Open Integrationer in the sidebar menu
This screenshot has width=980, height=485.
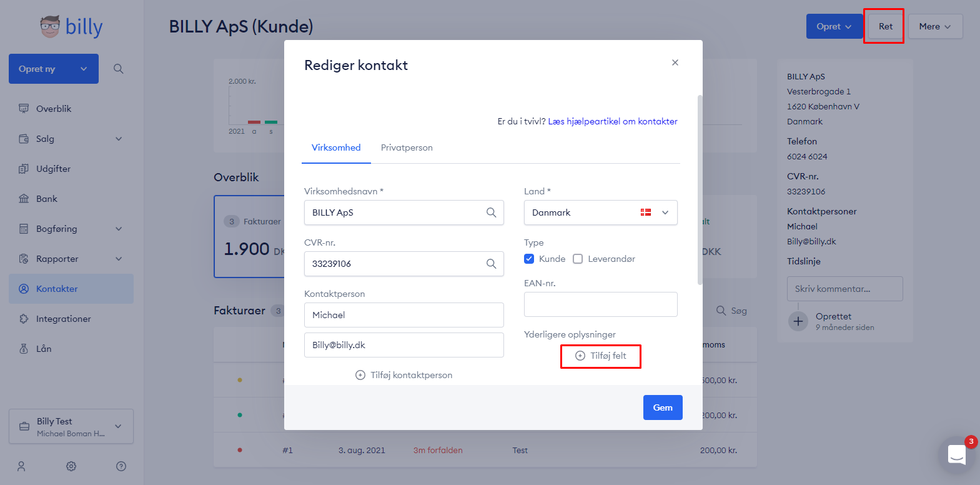(x=63, y=319)
